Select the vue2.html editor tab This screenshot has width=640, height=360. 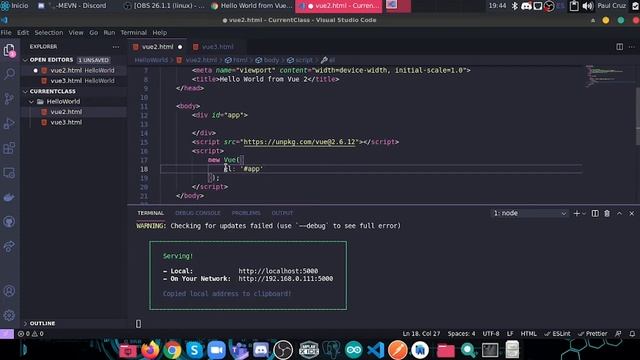tap(157, 47)
